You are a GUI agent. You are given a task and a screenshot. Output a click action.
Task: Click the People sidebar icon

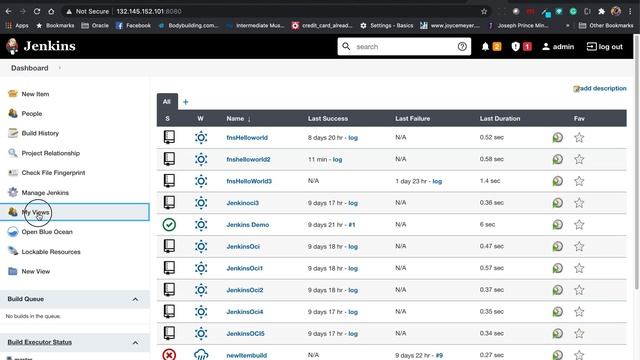[x=13, y=113]
